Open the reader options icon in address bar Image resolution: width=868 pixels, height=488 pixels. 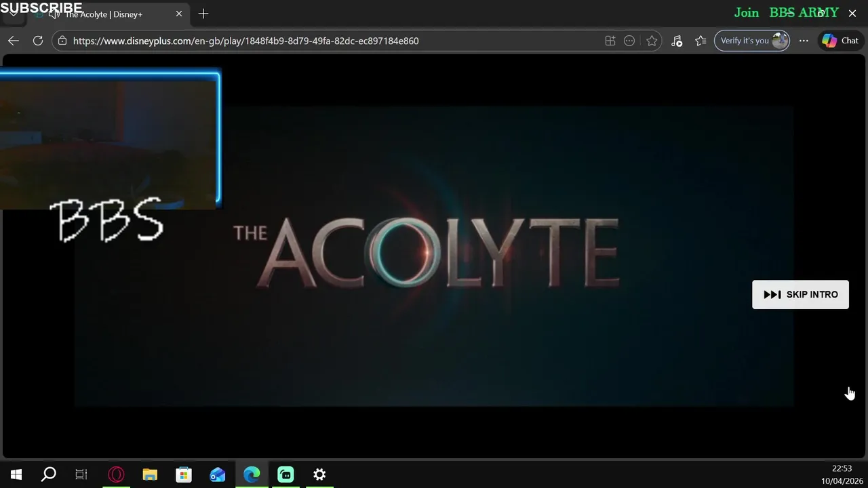[629, 41]
